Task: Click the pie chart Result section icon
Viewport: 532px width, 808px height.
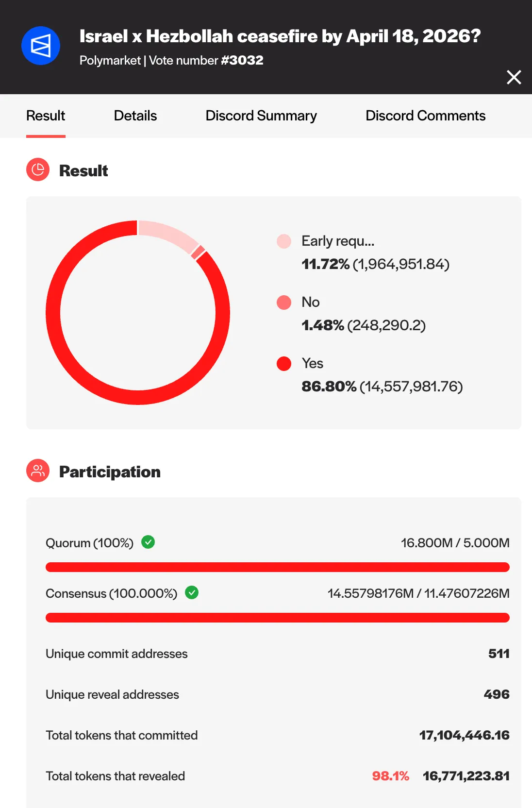Action: click(38, 169)
